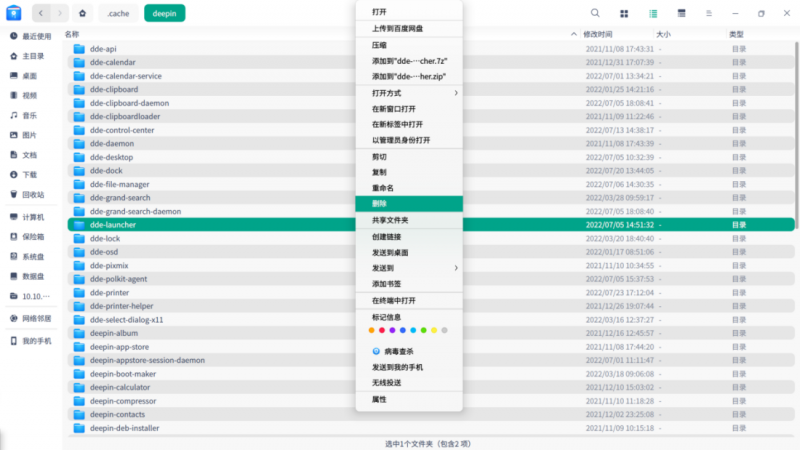Open 下载 in the sidebar
The height and width of the screenshot is (450, 800).
click(31, 174)
